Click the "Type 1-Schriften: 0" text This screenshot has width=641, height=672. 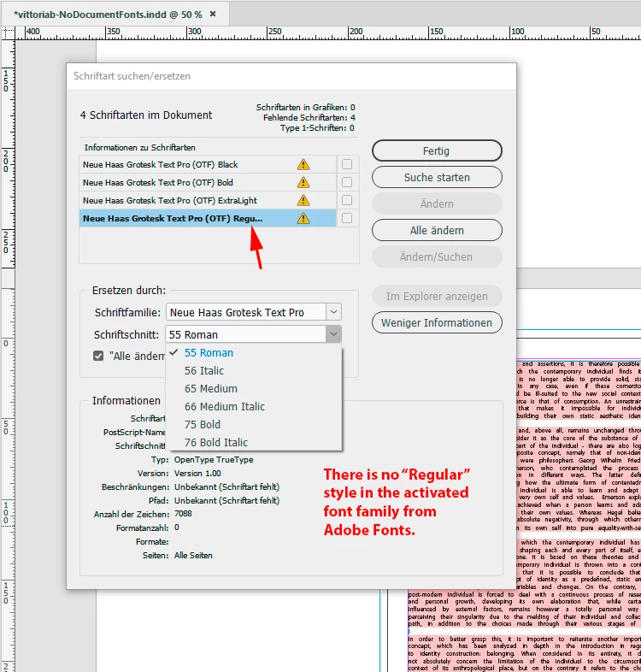point(317,127)
